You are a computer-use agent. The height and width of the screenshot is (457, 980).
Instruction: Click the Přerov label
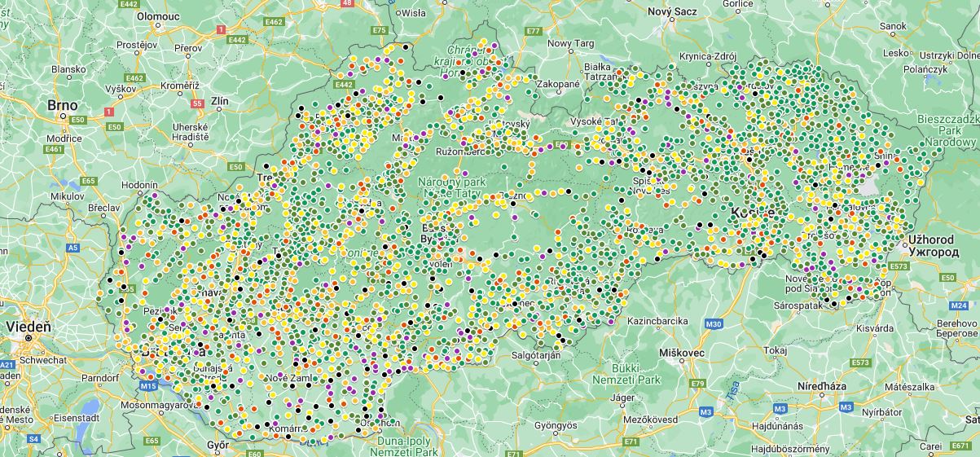point(187,49)
